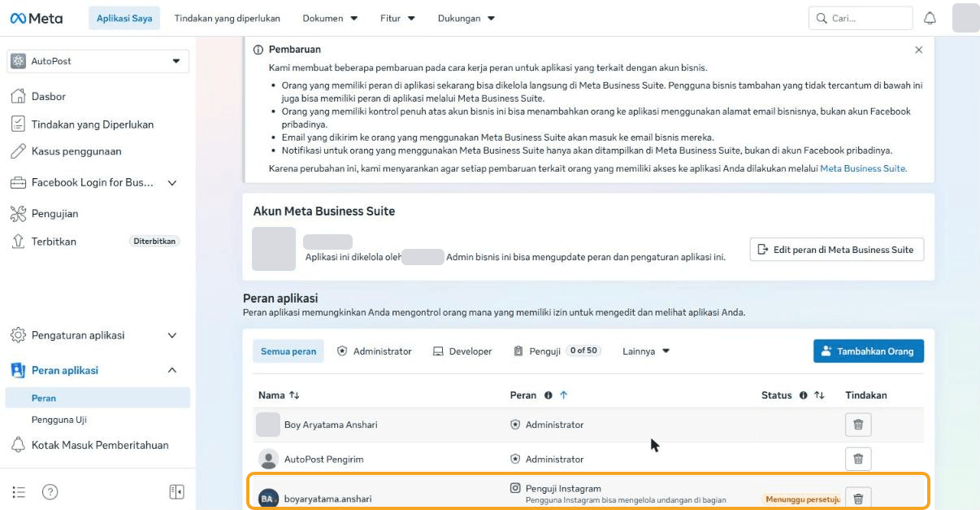Image resolution: width=980 pixels, height=510 pixels.
Task: Open Terbitkan in sidebar
Action: point(54,242)
